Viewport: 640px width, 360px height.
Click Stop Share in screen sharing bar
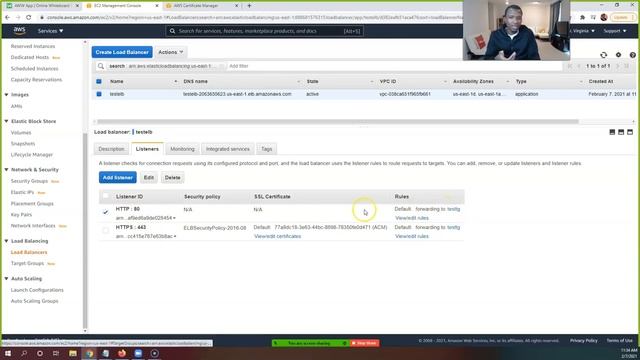point(364,343)
